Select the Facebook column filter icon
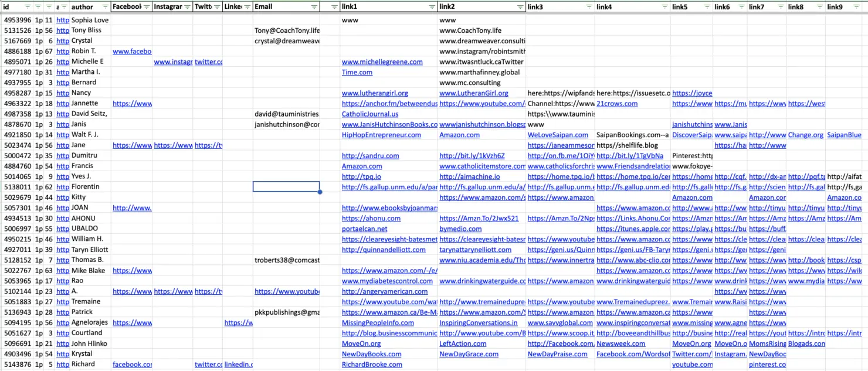 (x=145, y=7)
